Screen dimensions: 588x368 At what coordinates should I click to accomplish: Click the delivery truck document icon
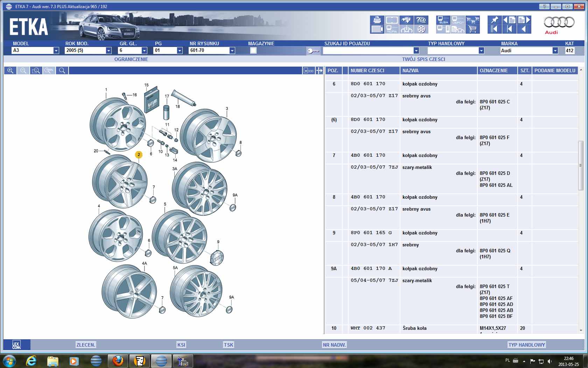coord(458,29)
